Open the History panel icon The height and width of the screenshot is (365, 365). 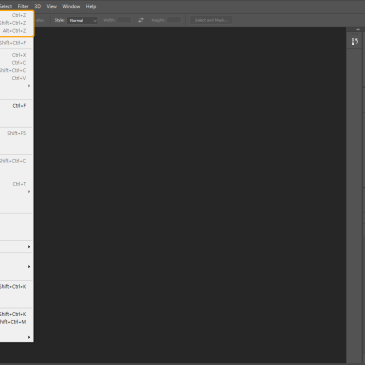pyautogui.click(x=355, y=42)
